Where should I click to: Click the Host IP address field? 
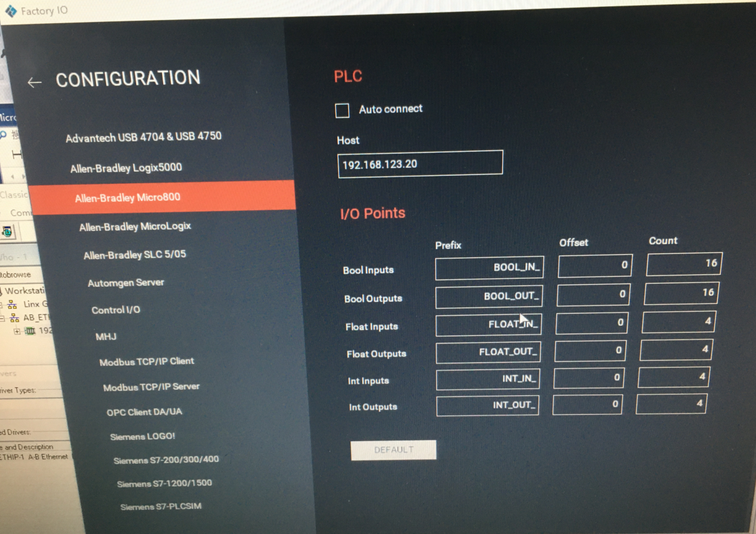pos(420,164)
